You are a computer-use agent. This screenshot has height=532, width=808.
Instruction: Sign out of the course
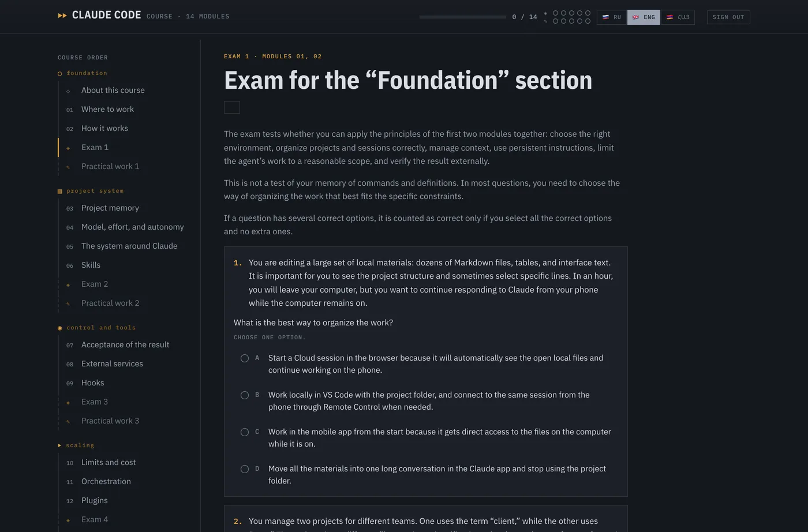[728, 17]
